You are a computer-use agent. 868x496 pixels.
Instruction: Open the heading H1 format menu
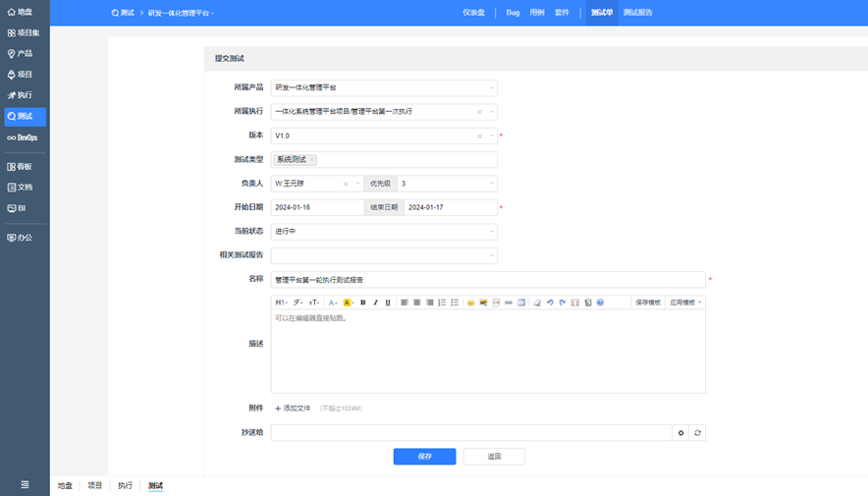tap(281, 303)
